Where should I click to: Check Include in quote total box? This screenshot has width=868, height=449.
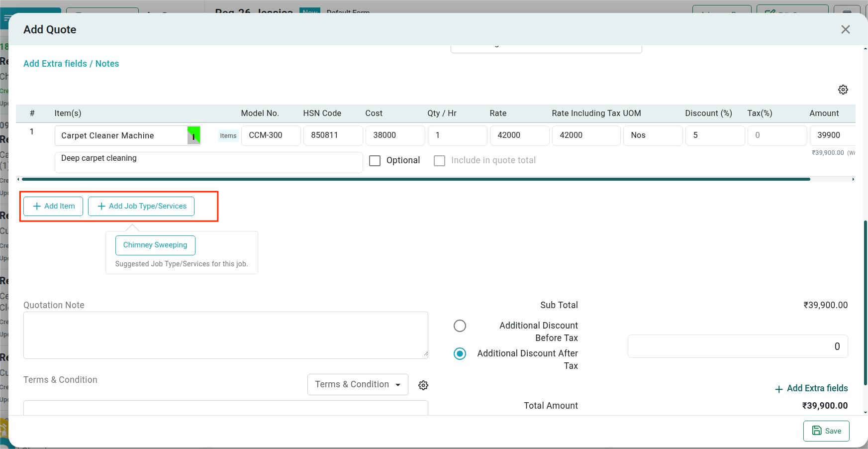[439, 161]
